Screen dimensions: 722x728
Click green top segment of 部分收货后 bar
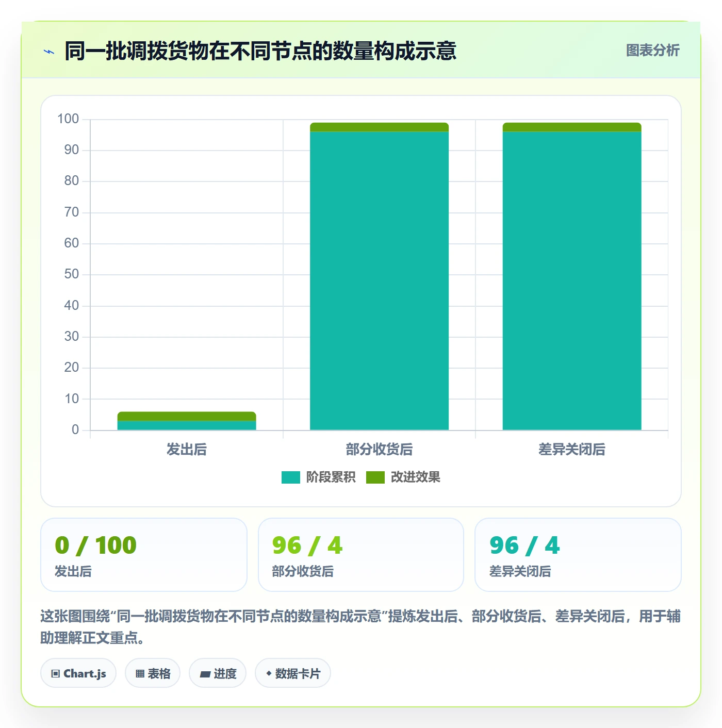(x=379, y=127)
